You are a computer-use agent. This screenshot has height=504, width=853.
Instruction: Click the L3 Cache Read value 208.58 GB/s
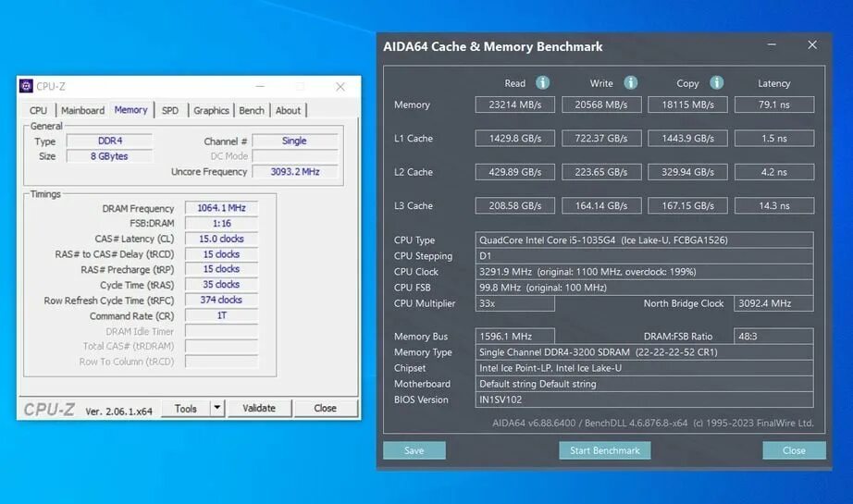click(x=514, y=205)
